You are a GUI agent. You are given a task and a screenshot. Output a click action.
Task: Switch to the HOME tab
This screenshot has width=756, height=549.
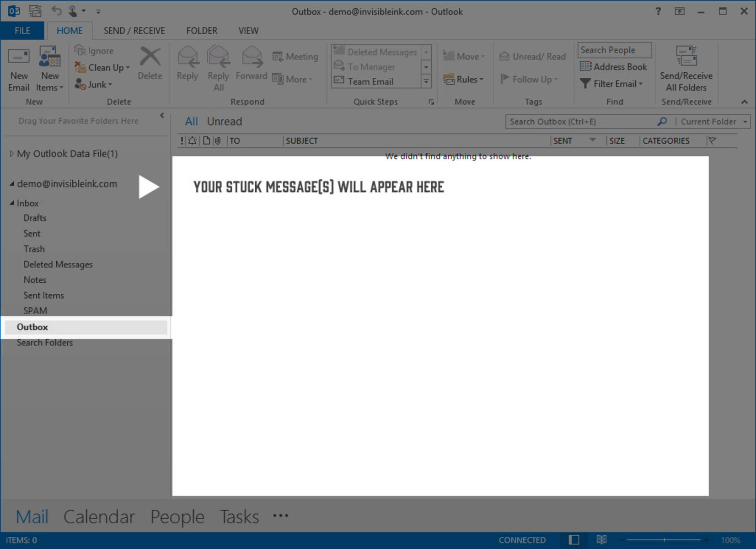70,31
